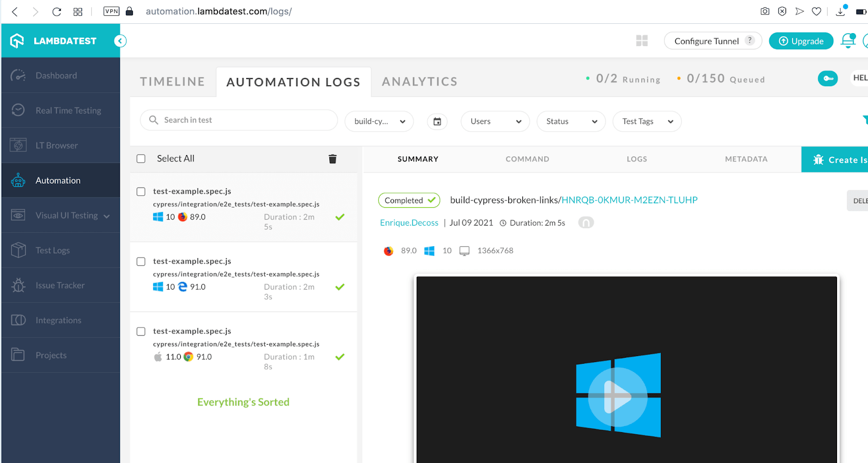Click the Integrations sidebar icon
868x463 pixels.
pos(18,320)
